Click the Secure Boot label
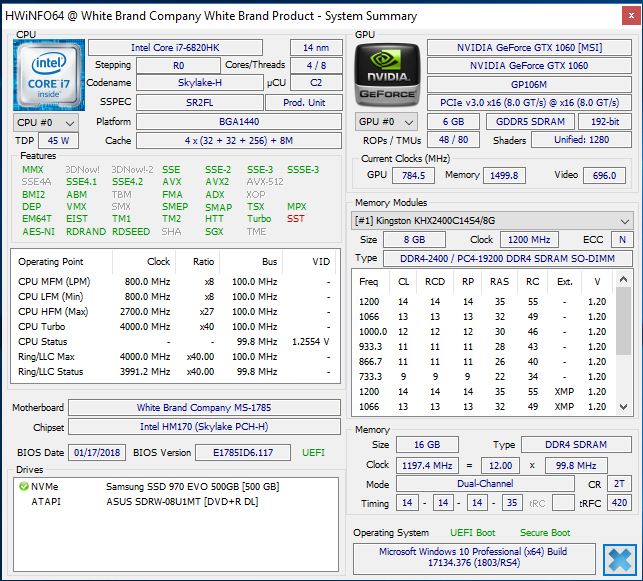The width and height of the screenshot is (643, 581). click(545, 533)
